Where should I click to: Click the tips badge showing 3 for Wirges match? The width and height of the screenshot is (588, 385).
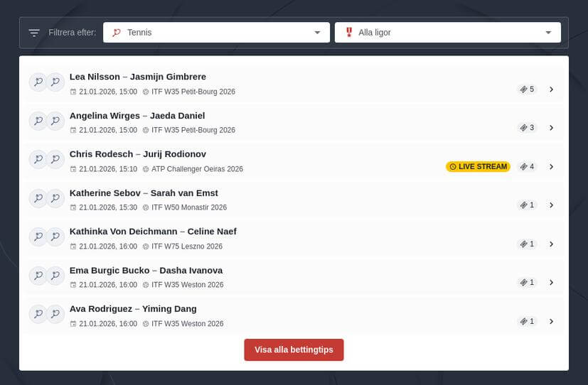(527, 128)
